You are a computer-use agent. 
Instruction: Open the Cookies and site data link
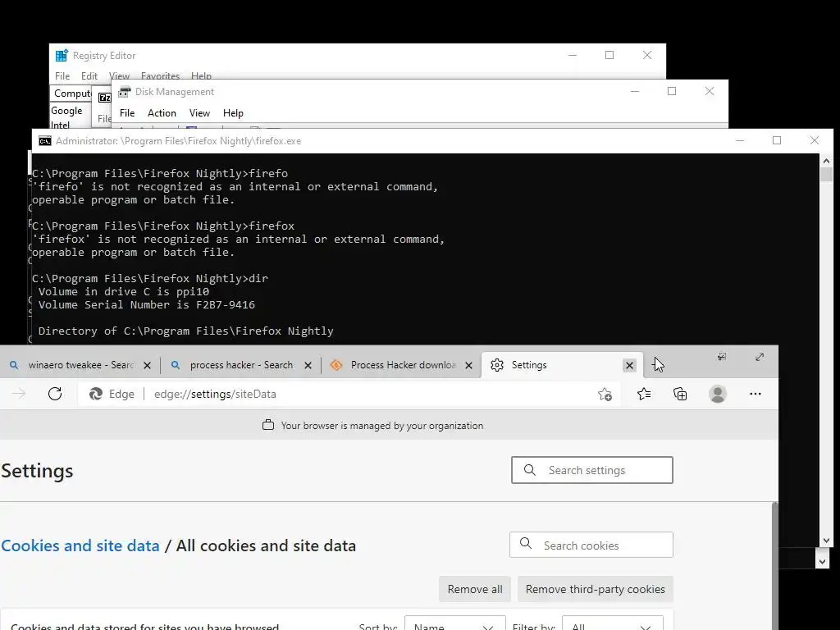click(x=80, y=546)
